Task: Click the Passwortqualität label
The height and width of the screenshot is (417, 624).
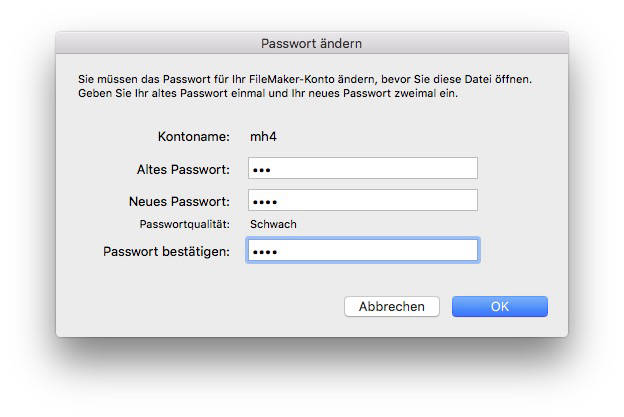Action: (x=184, y=224)
